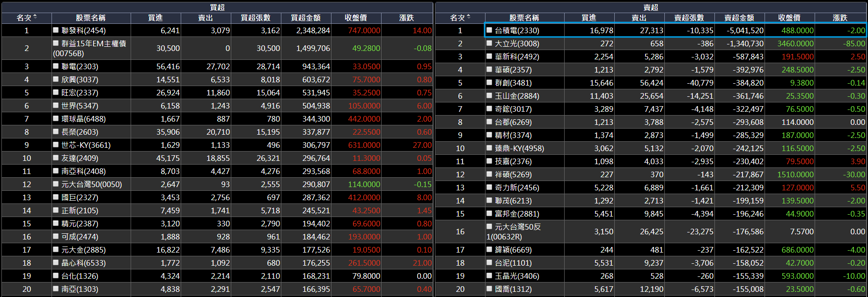Screen dimensions: 868x297
Task: Sort 買超 table by 股票名稱 header
Action: click(91, 18)
